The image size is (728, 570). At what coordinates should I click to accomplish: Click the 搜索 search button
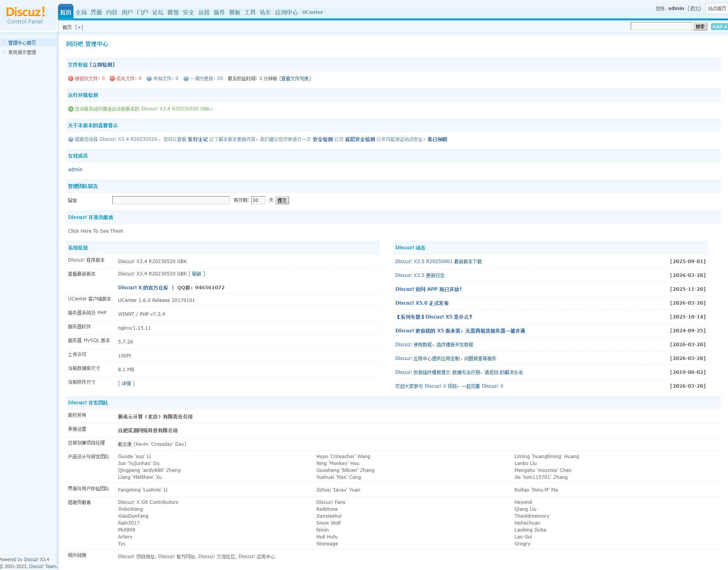pyautogui.click(x=700, y=27)
